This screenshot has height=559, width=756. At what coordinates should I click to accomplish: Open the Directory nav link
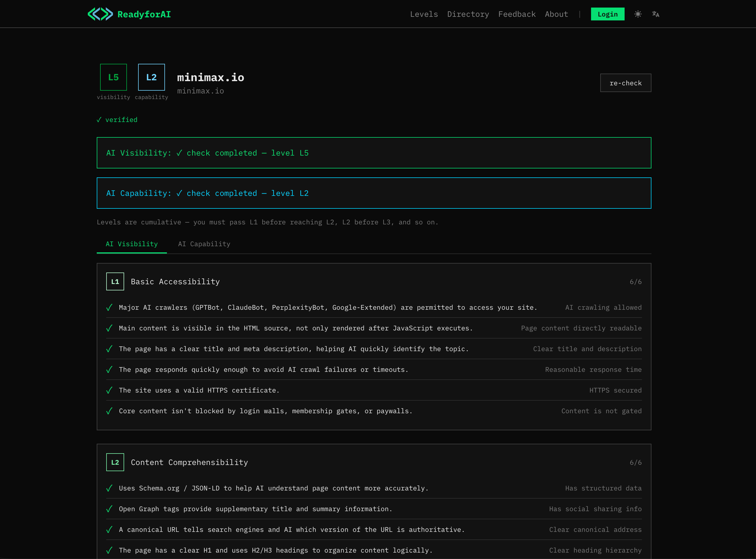468,14
